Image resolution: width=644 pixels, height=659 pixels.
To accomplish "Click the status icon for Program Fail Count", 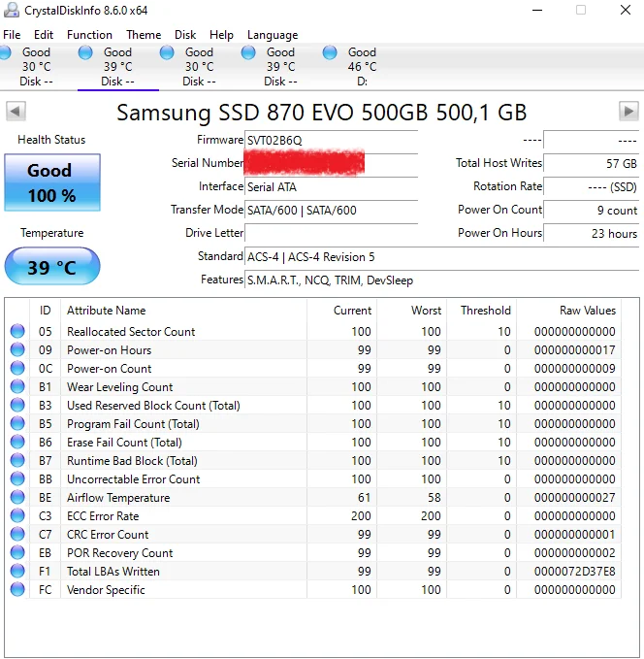I will point(17,423).
